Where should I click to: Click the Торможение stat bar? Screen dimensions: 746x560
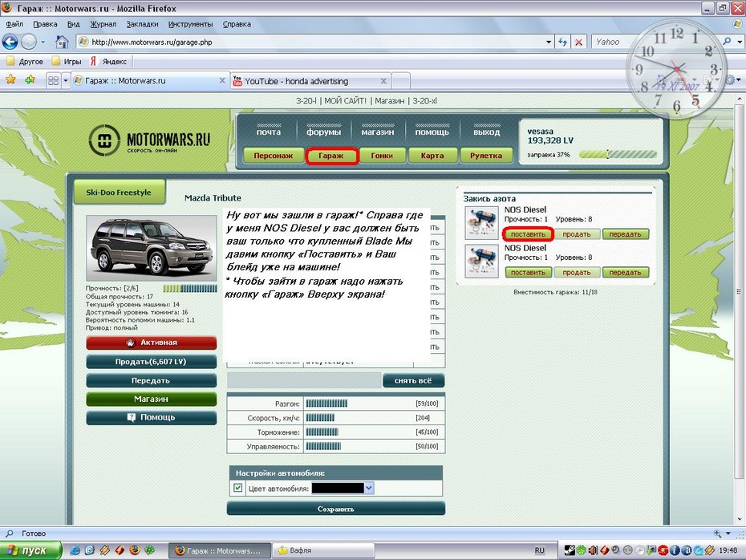(x=322, y=432)
